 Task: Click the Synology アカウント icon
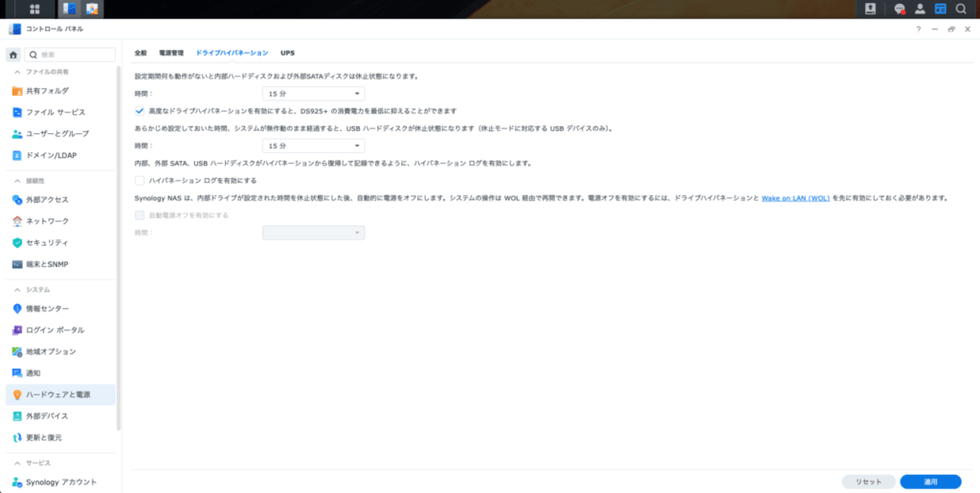pos(17,482)
